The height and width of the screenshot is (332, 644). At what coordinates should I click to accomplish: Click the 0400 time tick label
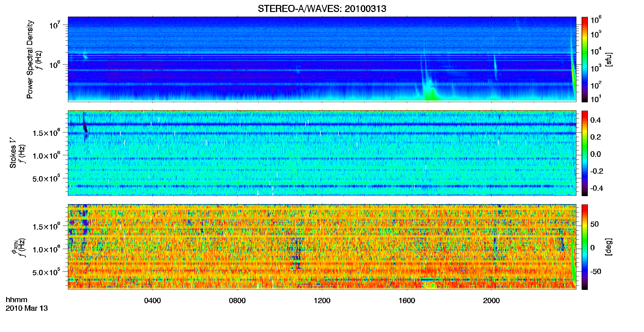click(152, 301)
